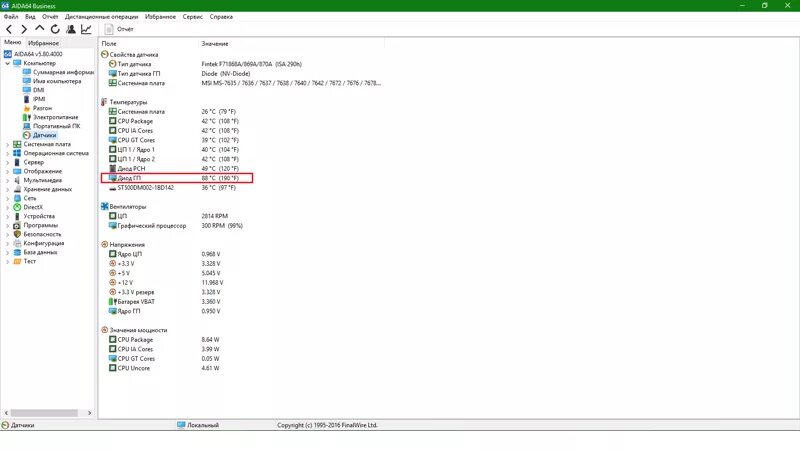This screenshot has width=800, height=450.
Task: Expand the Хранение данных node
Action: pos(7,189)
